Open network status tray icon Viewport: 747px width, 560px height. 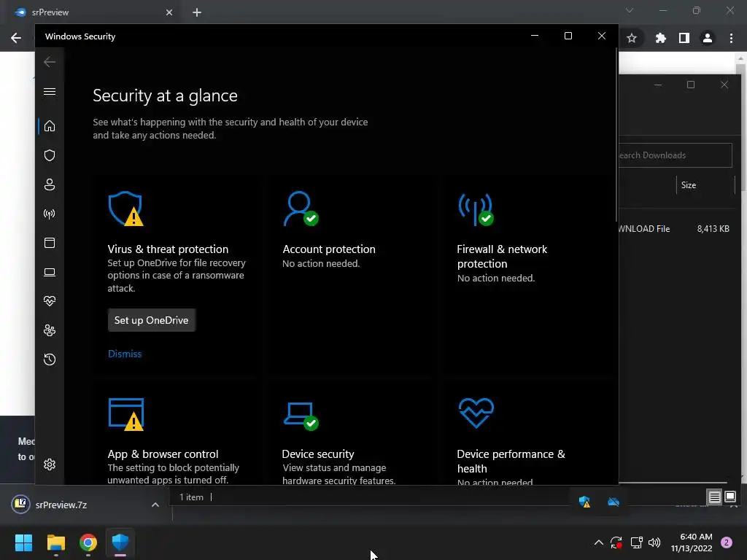(x=636, y=542)
